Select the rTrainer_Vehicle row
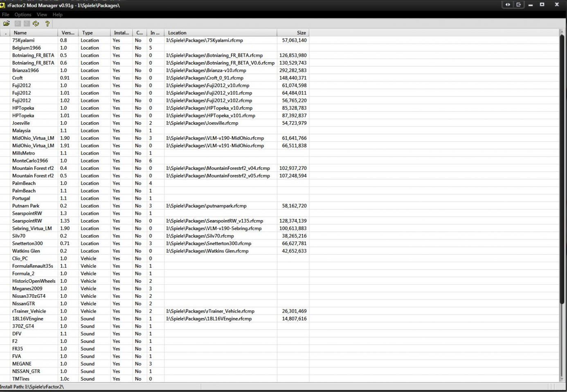Viewport: 567px width, 392px height. tap(155, 311)
